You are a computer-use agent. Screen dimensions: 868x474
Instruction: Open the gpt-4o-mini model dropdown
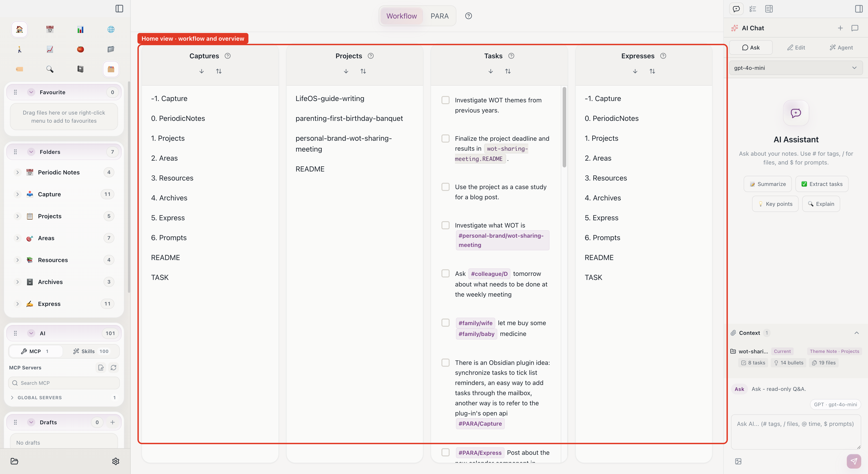(x=796, y=68)
